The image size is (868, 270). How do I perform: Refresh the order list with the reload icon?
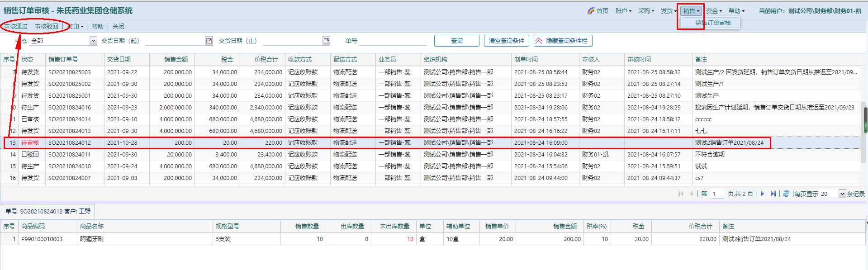(x=786, y=194)
